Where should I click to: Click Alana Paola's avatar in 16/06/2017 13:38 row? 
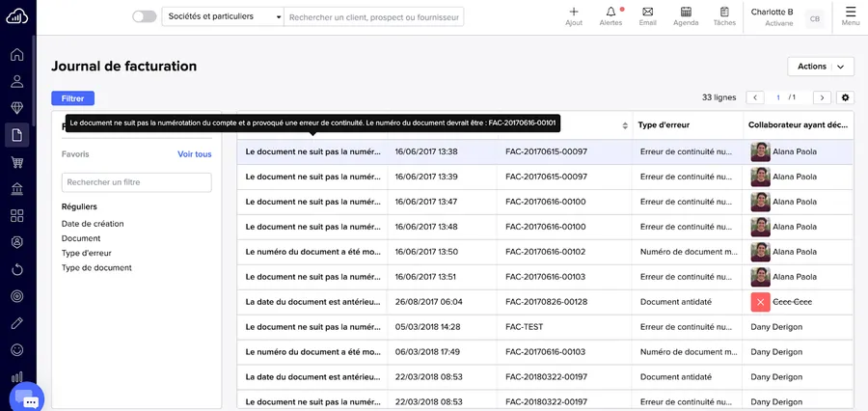pyautogui.click(x=760, y=151)
